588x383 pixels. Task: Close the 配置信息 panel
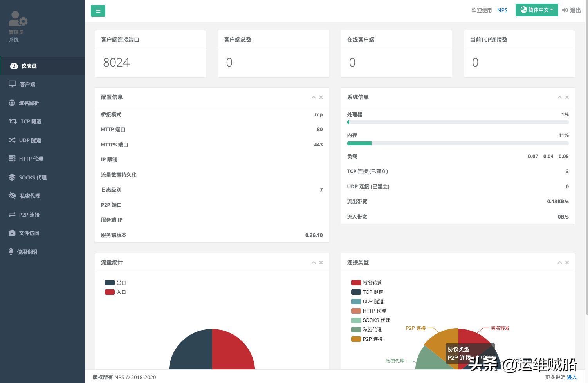coord(321,97)
